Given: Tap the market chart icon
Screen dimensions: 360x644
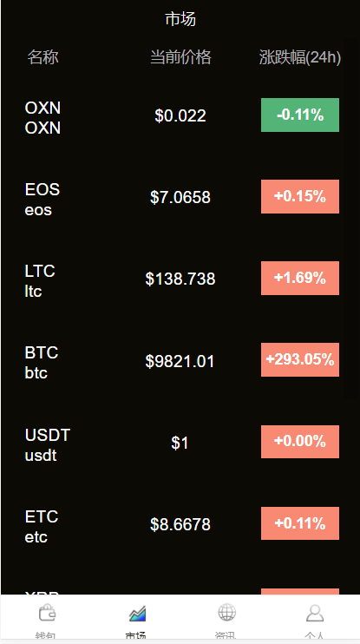Looking at the screenshot, I should tap(137, 613).
